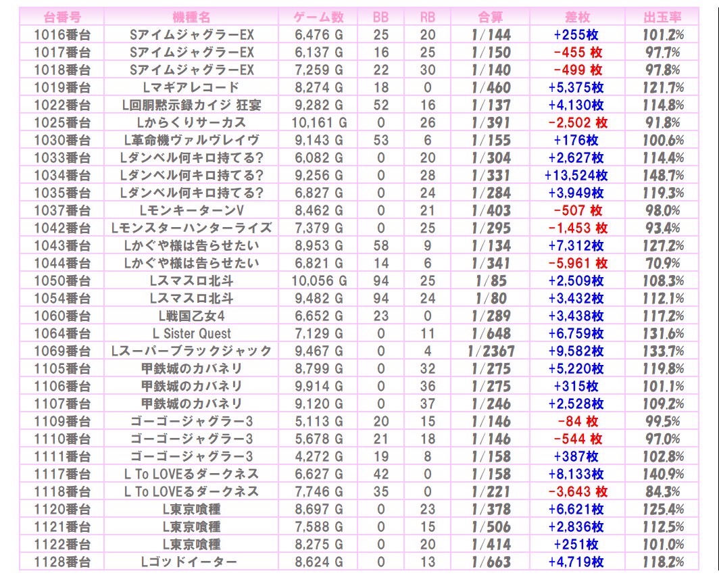Click machine name Lゴッドイーター
This screenshot has height=588, width=719.
coord(189,562)
